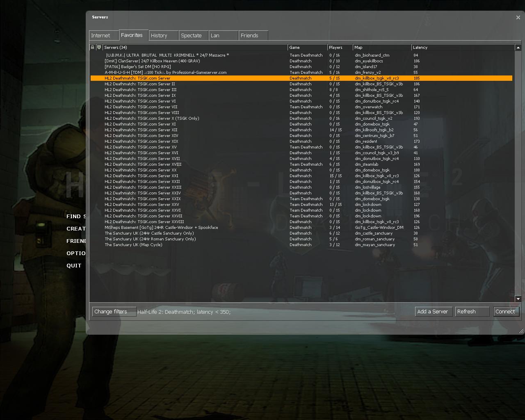Sort servers by Players column header
This screenshot has width=525, height=420.
tap(339, 48)
